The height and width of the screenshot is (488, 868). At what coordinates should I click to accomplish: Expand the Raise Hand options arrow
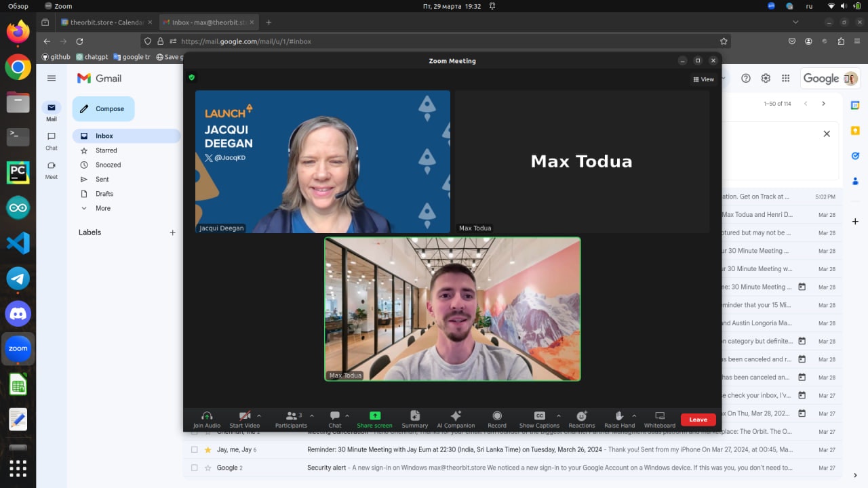pos(634,415)
